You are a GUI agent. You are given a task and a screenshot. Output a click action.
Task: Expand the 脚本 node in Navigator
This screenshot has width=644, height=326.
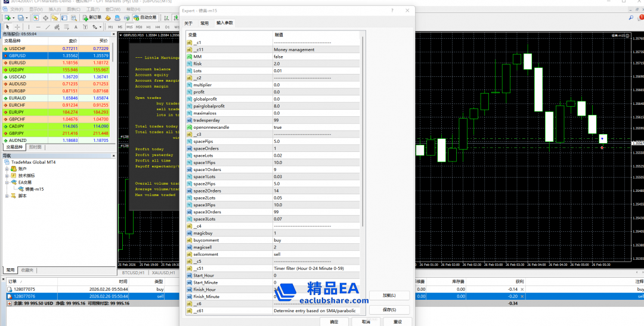pyautogui.click(x=7, y=195)
